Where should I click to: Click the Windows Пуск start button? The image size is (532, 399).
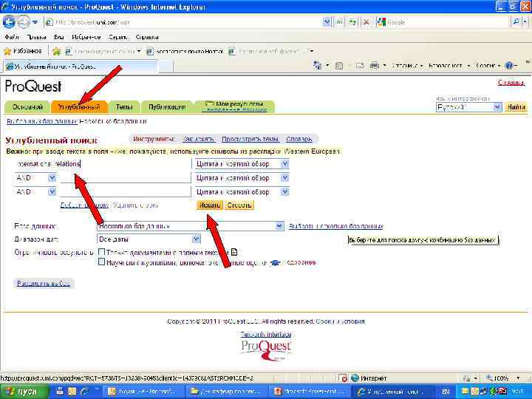click(25, 392)
